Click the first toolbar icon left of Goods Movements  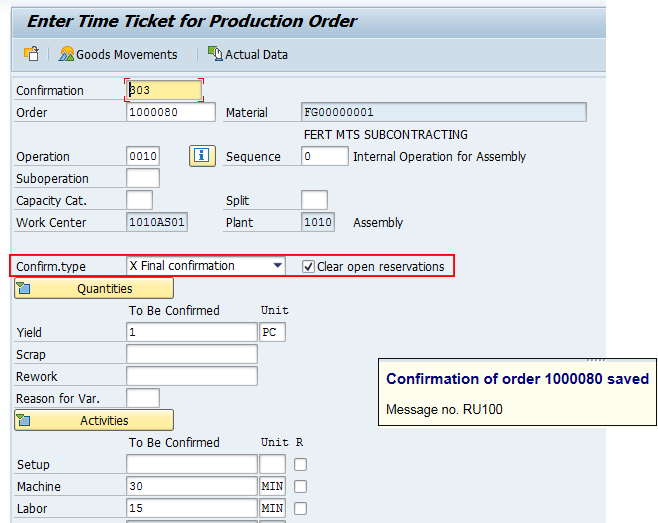31,54
